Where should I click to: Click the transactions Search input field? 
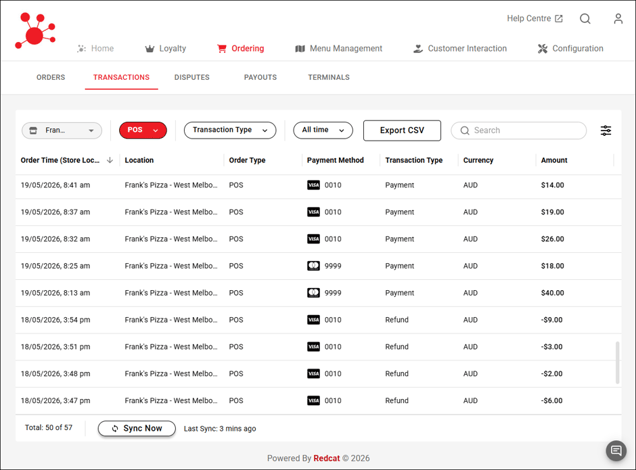pos(519,131)
